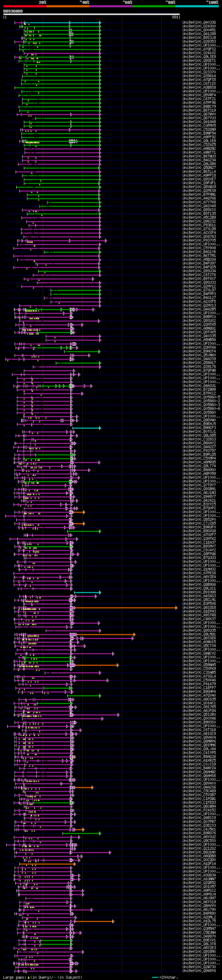222x980 pixels.
Task: Select hit label UniRef100_O23370
Action: pos(199,72)
